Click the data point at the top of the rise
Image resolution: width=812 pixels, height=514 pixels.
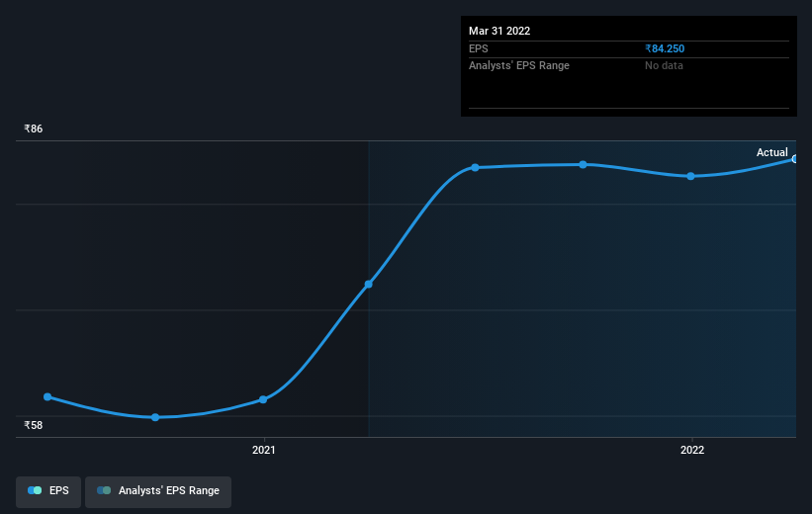click(x=476, y=168)
